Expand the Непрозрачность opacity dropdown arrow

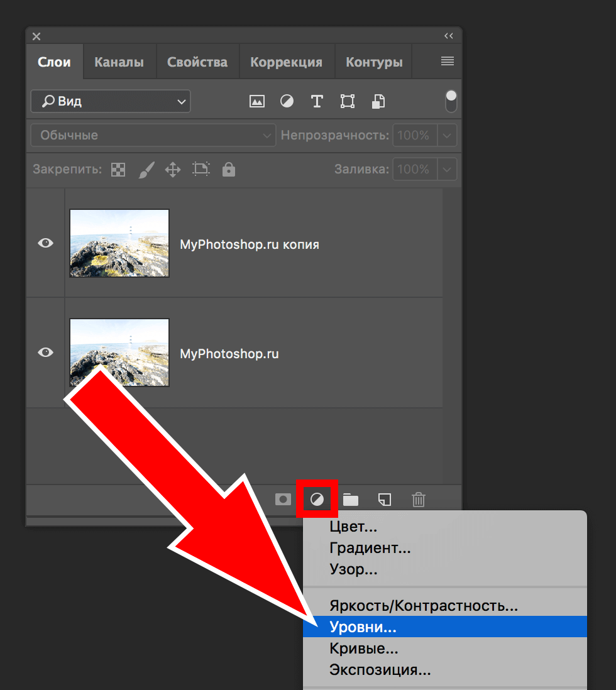tap(447, 135)
